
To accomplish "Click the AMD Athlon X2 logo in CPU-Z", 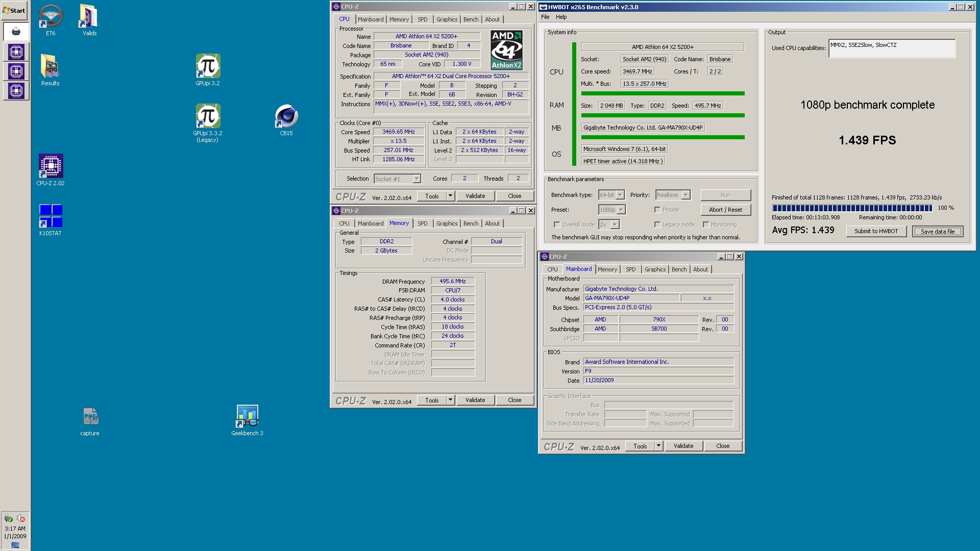I will click(x=506, y=50).
